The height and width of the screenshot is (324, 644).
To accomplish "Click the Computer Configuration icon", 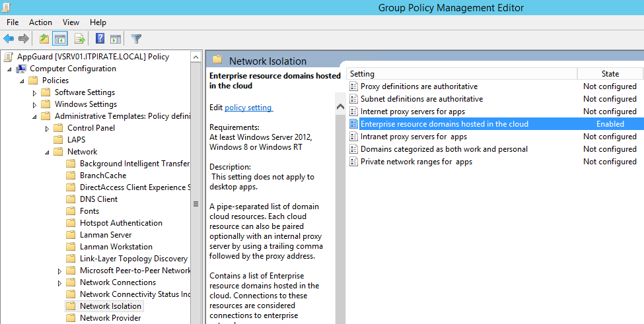I will [21, 69].
